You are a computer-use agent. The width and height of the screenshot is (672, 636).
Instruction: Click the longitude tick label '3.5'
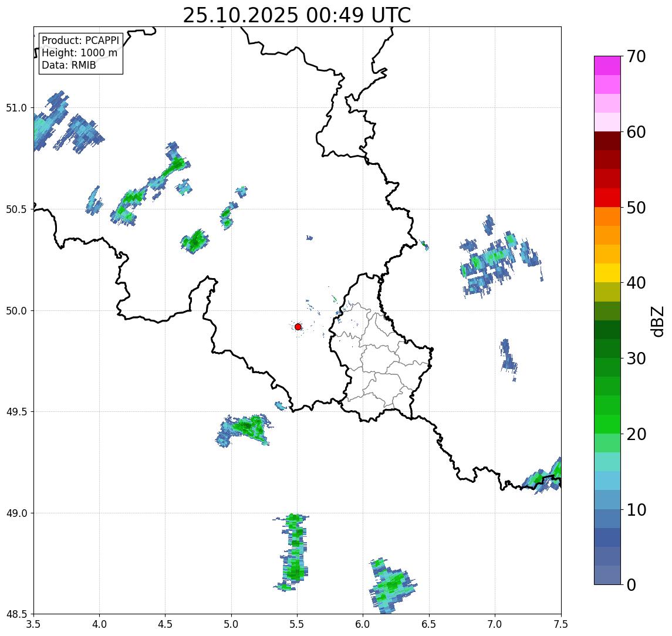point(33,624)
